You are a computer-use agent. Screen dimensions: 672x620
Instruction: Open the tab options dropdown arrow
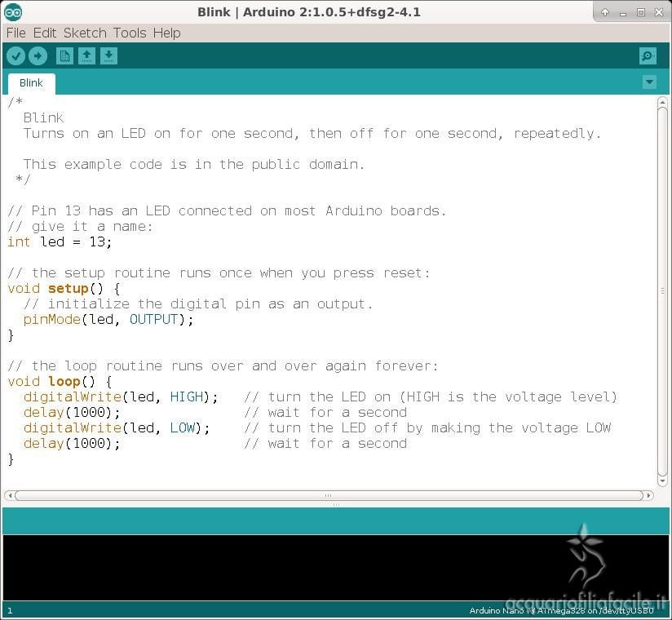[x=649, y=82]
